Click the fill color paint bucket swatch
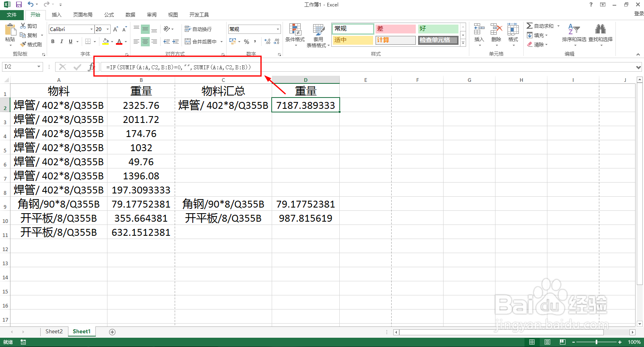This screenshot has width=644, height=347. (x=105, y=42)
